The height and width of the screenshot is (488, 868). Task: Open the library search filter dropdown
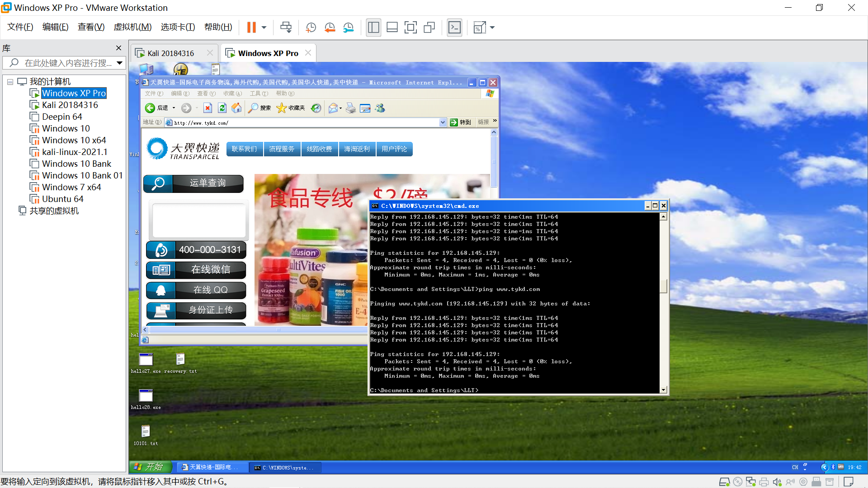coord(119,63)
